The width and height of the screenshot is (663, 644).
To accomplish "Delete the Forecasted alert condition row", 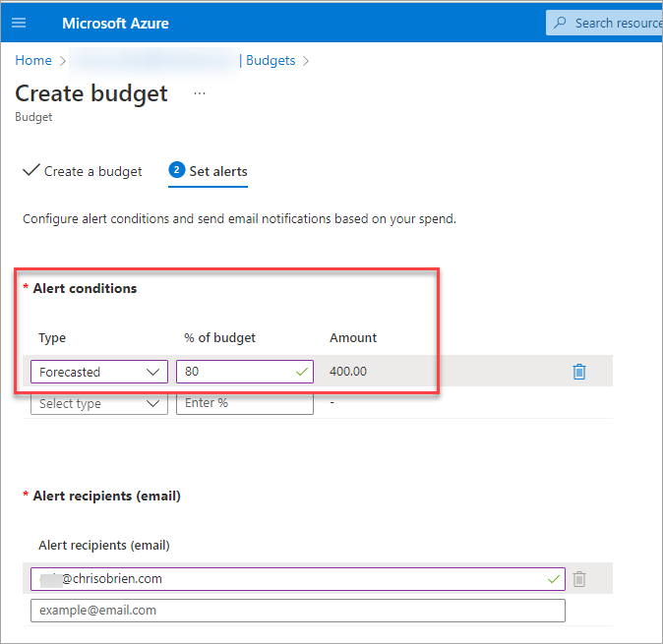I will pyautogui.click(x=579, y=372).
